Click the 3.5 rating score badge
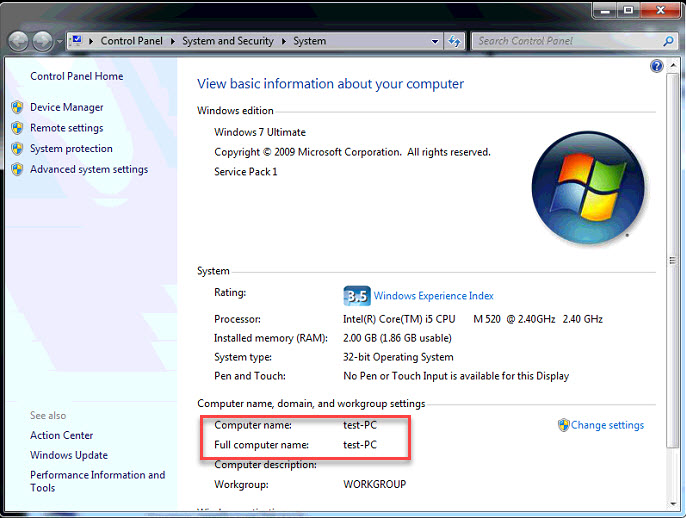Screen dimensions: 686x518 point(357,296)
